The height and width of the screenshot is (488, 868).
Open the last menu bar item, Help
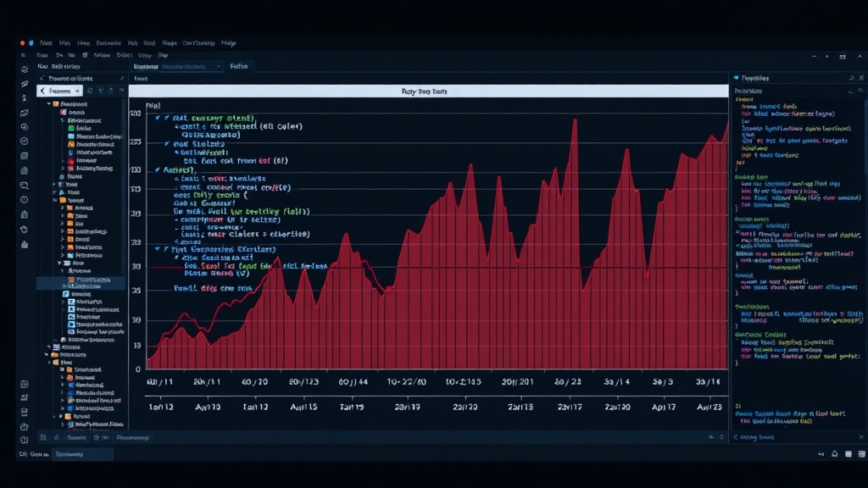(228, 42)
